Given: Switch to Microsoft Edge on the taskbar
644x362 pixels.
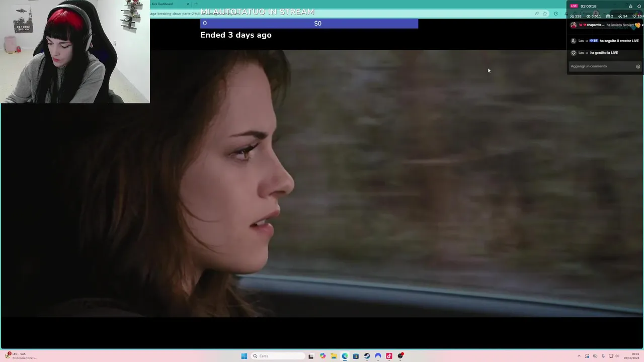Looking at the screenshot, I should pos(345,356).
